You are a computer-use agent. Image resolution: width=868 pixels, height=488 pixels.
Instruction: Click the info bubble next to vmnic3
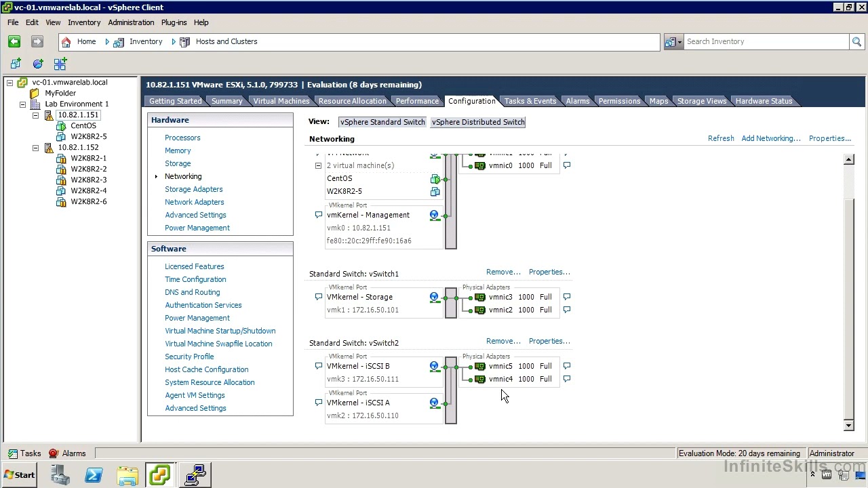[567, 297]
